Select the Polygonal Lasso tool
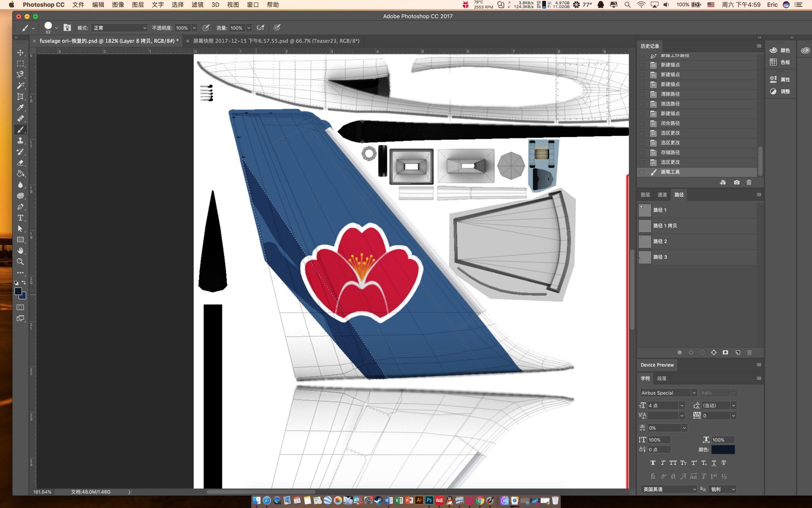This screenshot has width=812, height=508. (x=20, y=75)
